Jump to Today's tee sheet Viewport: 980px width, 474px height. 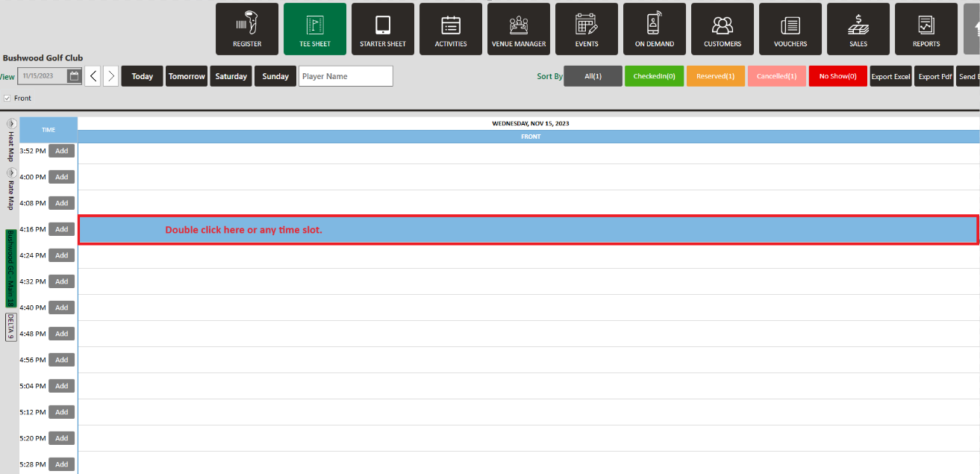tap(142, 76)
